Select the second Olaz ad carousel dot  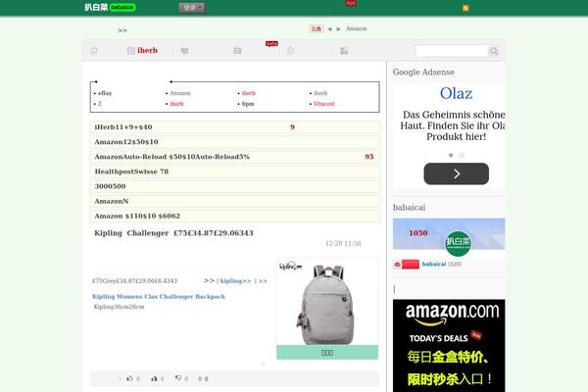(x=462, y=155)
